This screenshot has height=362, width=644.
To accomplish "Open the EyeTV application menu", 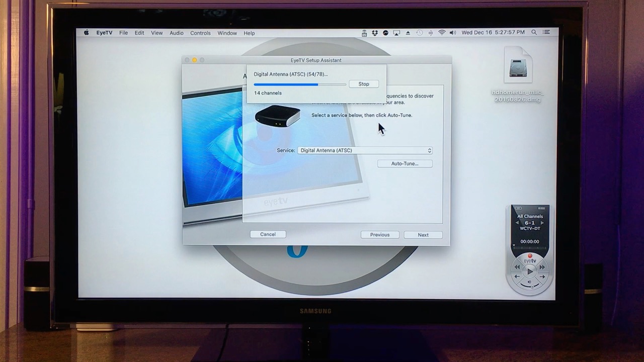I will pyautogui.click(x=104, y=33).
